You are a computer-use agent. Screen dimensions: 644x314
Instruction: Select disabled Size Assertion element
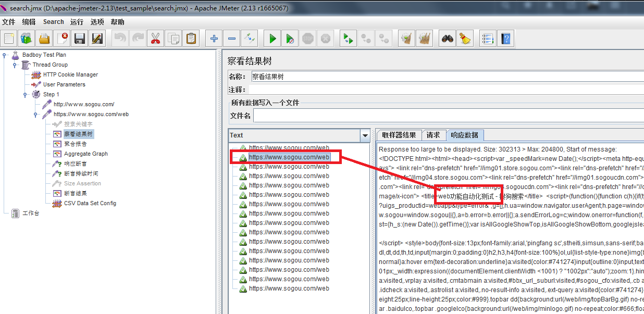[82, 183]
